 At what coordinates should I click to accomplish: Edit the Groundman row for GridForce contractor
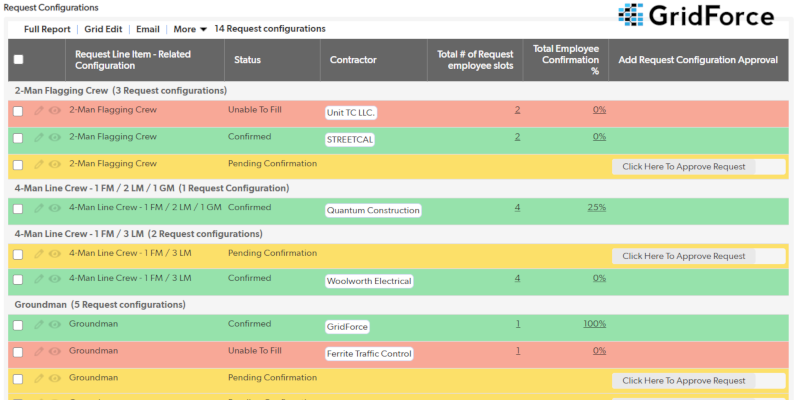[x=38, y=324]
